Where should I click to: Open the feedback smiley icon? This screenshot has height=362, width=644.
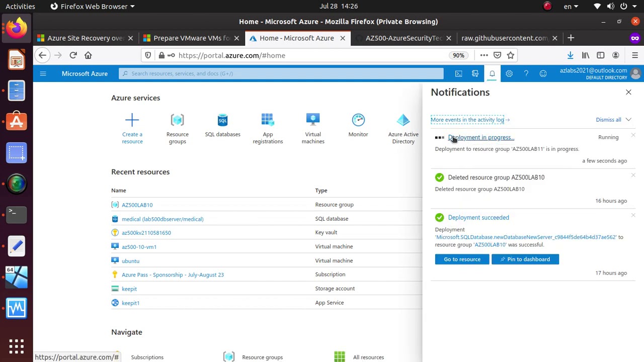tap(543, 74)
